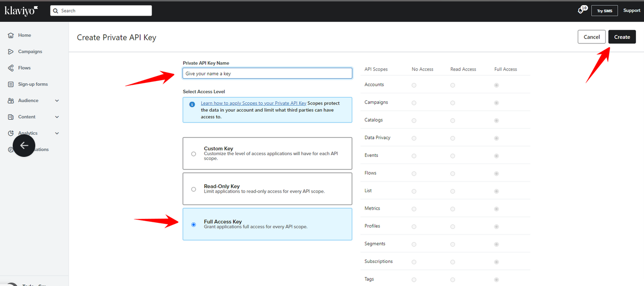Set Data Privacy scope to Read Access
The height and width of the screenshot is (286, 644).
point(453,138)
